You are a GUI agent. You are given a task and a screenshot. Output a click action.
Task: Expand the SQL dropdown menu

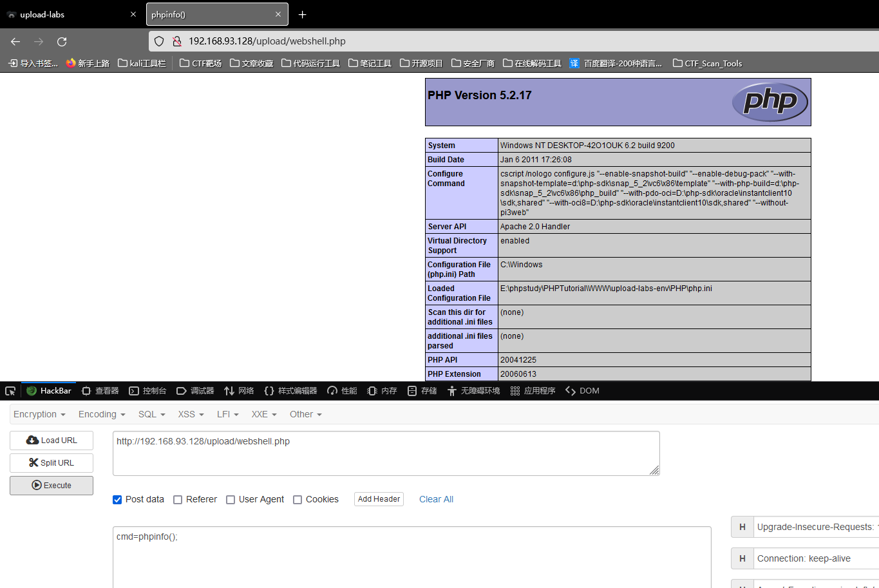coord(152,414)
